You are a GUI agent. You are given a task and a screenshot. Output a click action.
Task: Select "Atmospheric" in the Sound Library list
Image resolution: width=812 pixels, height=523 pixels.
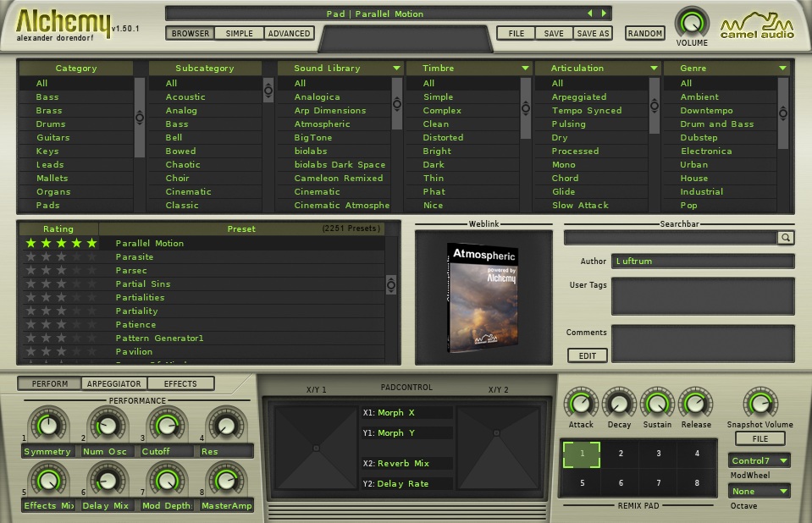pos(334,124)
